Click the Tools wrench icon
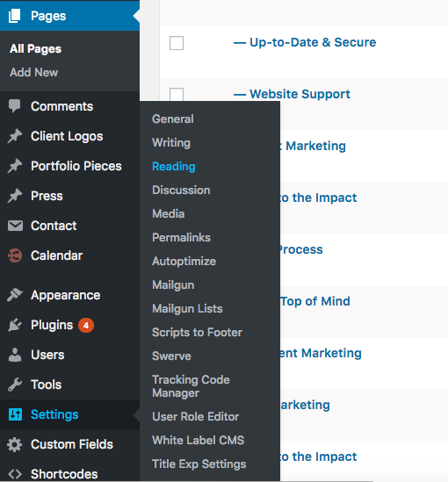Viewport: 448px width, 482px height. 15,385
